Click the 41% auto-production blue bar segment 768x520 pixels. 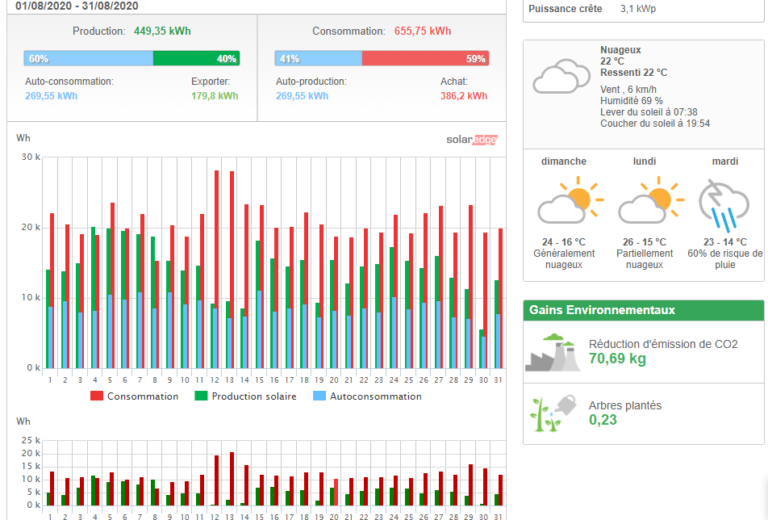pyautogui.click(x=318, y=58)
